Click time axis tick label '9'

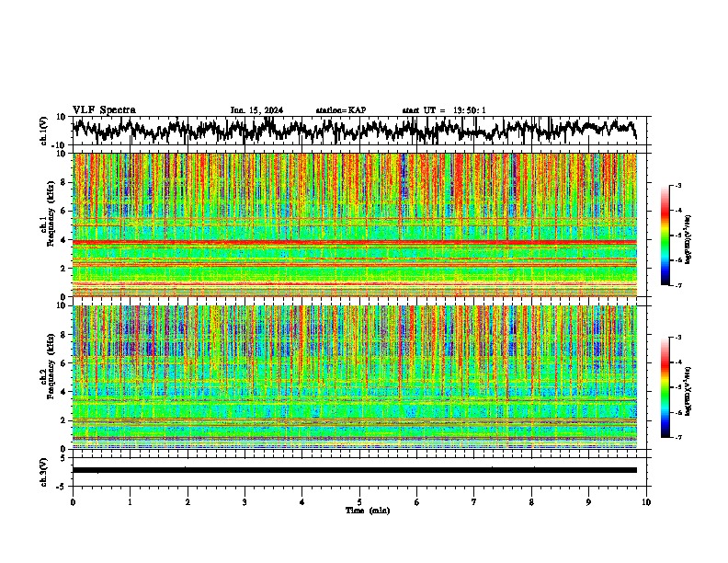point(588,502)
